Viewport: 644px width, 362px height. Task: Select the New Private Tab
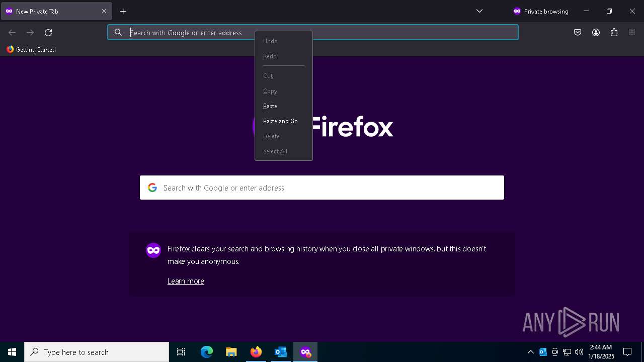(56, 11)
